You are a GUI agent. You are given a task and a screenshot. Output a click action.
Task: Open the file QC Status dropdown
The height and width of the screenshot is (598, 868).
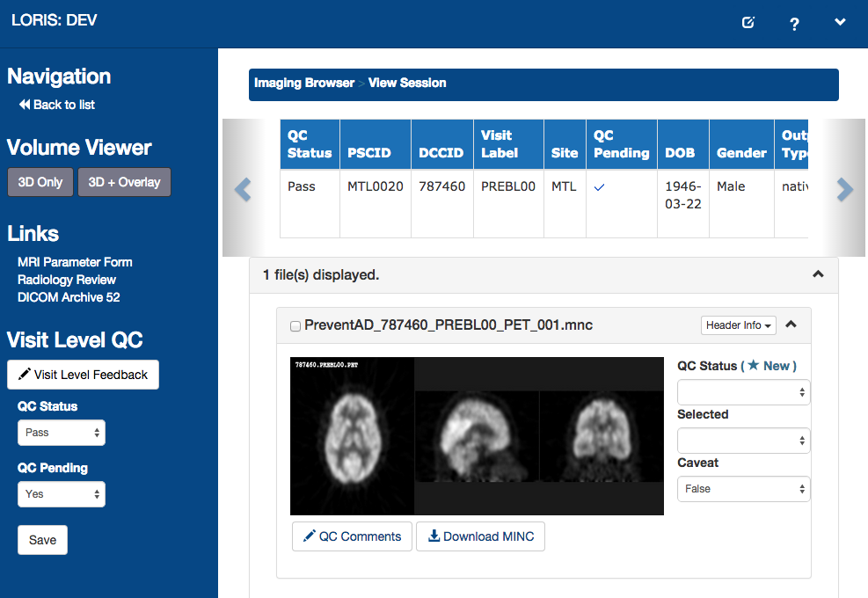click(x=743, y=392)
